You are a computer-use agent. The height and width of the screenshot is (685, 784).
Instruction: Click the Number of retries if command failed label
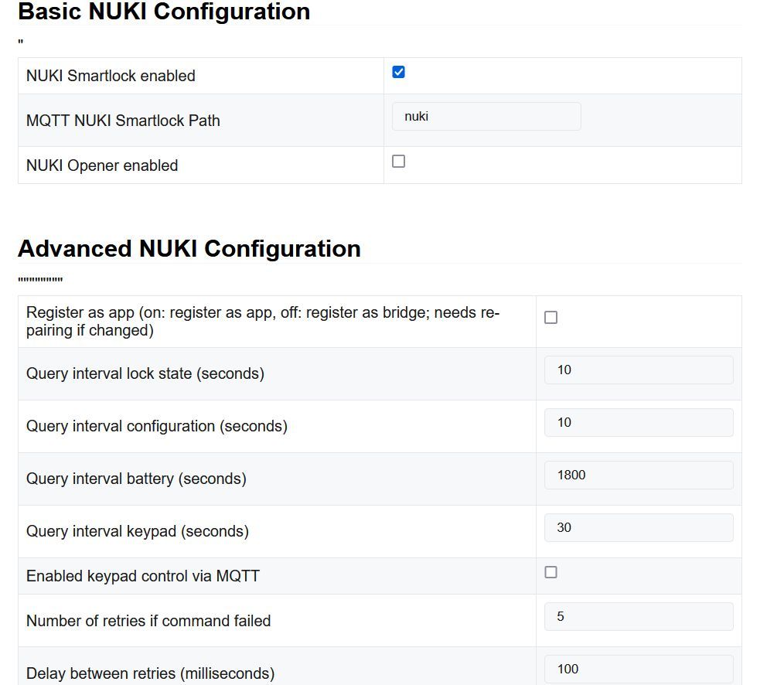[x=148, y=621]
